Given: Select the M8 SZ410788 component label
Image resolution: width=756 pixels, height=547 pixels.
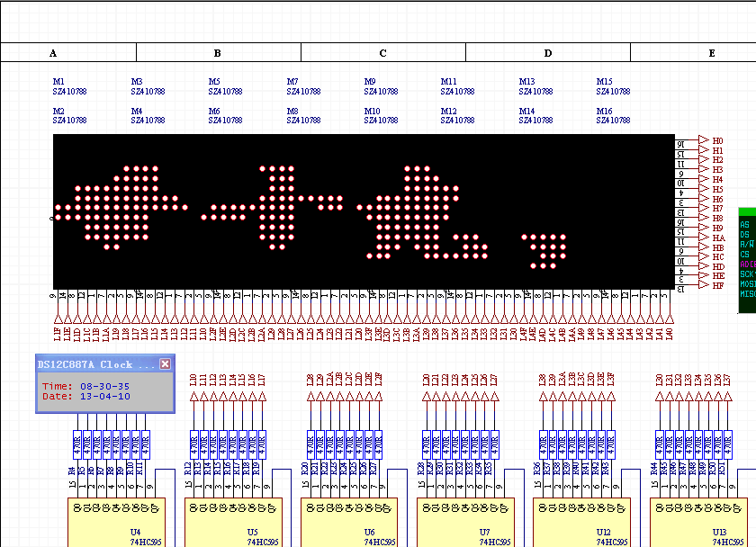Looking at the screenshot, I should [303, 116].
